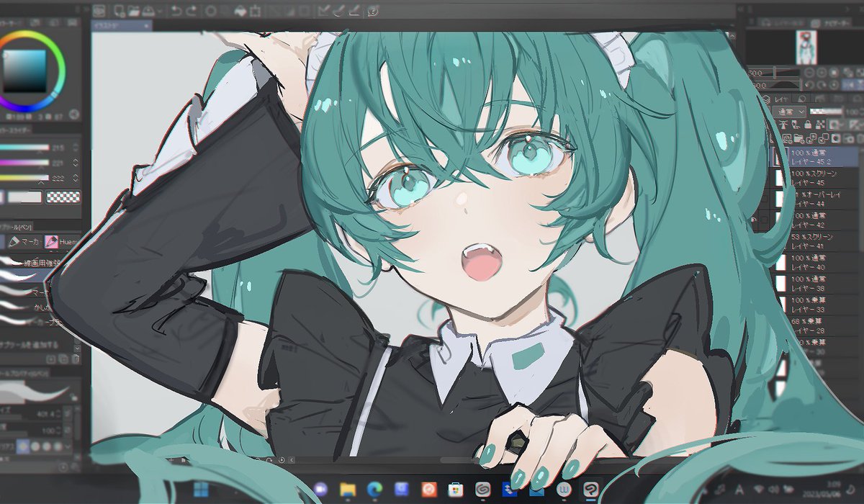Switch to the レイヤー panel tab
The width and height of the screenshot is (864, 504).
(781, 99)
